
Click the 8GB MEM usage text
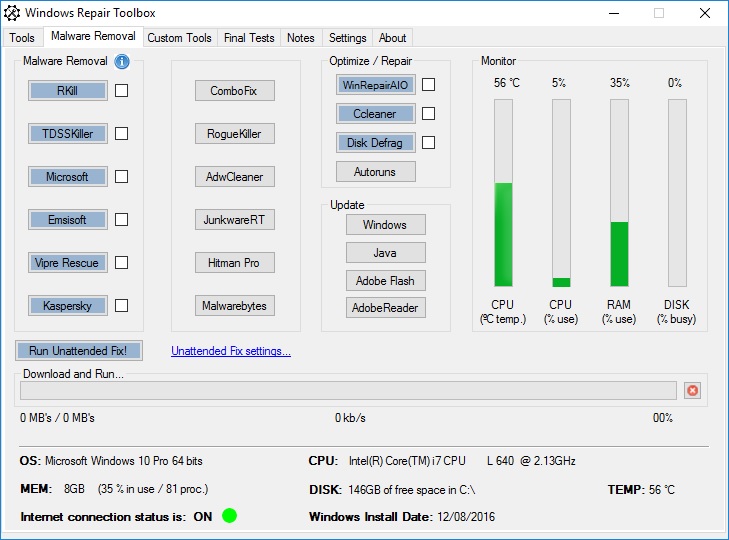[x=114, y=489]
